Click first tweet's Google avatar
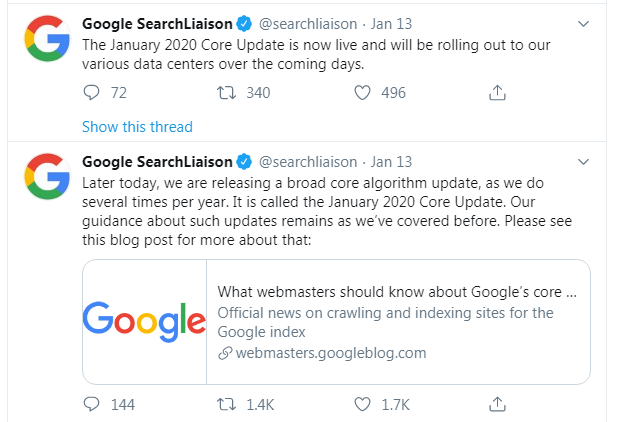Image resolution: width=633 pixels, height=422 pixels. (x=45, y=40)
